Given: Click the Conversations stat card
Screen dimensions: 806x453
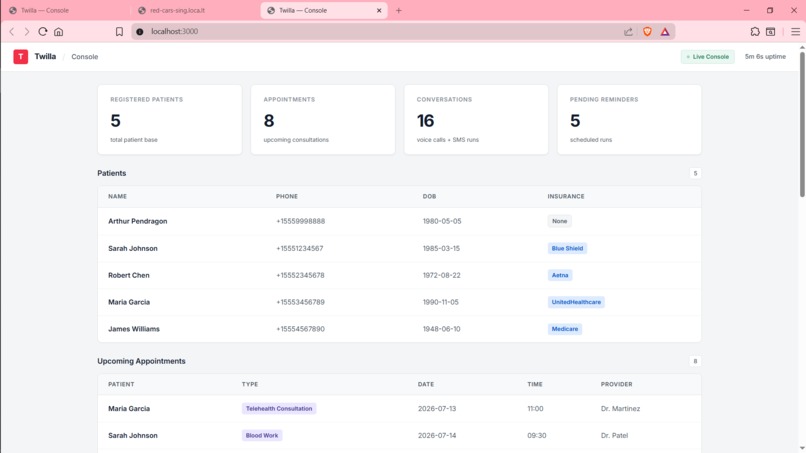Looking at the screenshot, I should [x=476, y=119].
